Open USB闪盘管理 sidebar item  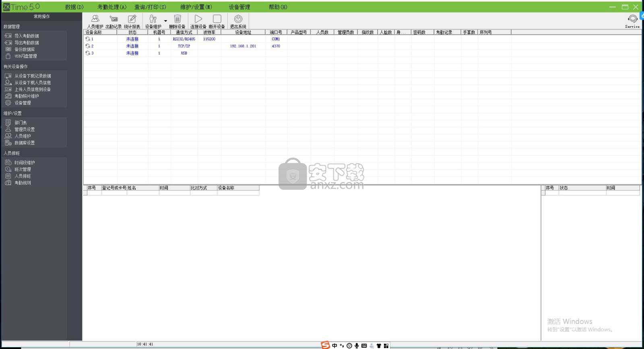[x=25, y=56]
